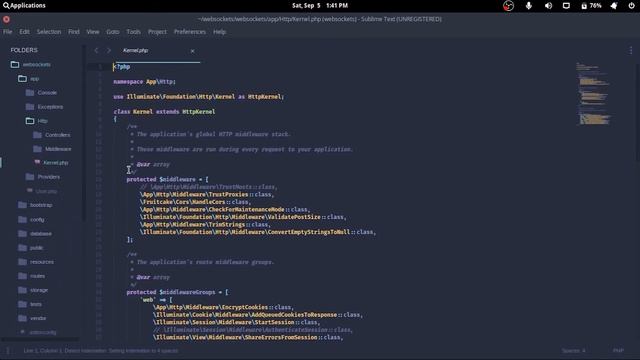
Task: Open the Selection menu
Action: (49, 32)
